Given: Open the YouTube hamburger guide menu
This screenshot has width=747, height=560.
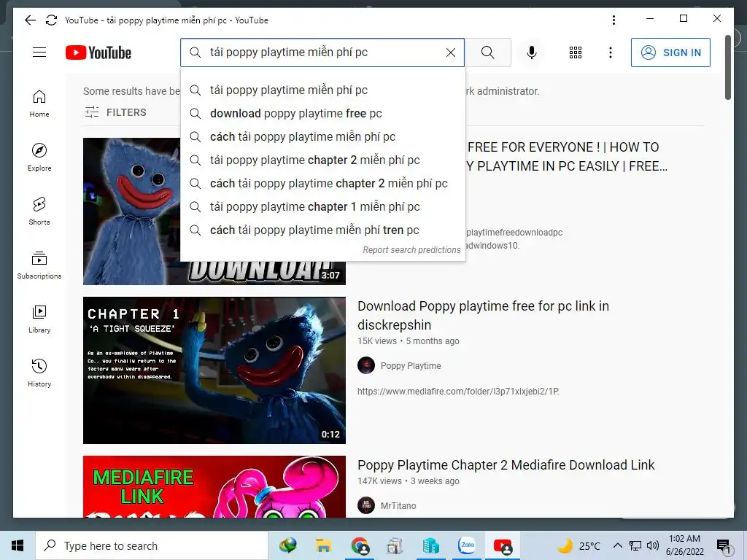Looking at the screenshot, I should click(39, 52).
